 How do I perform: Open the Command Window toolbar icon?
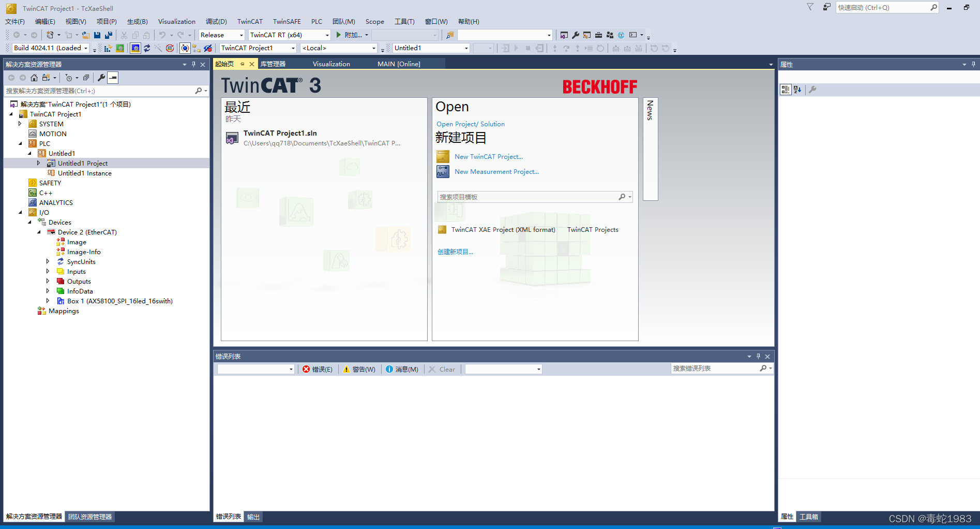point(633,35)
